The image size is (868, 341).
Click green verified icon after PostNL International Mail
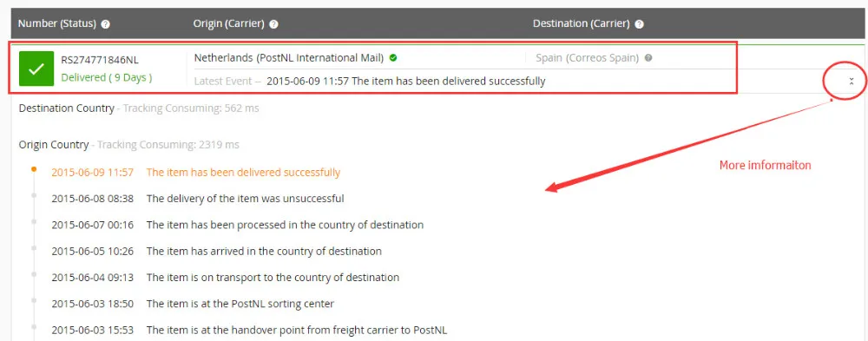393,57
